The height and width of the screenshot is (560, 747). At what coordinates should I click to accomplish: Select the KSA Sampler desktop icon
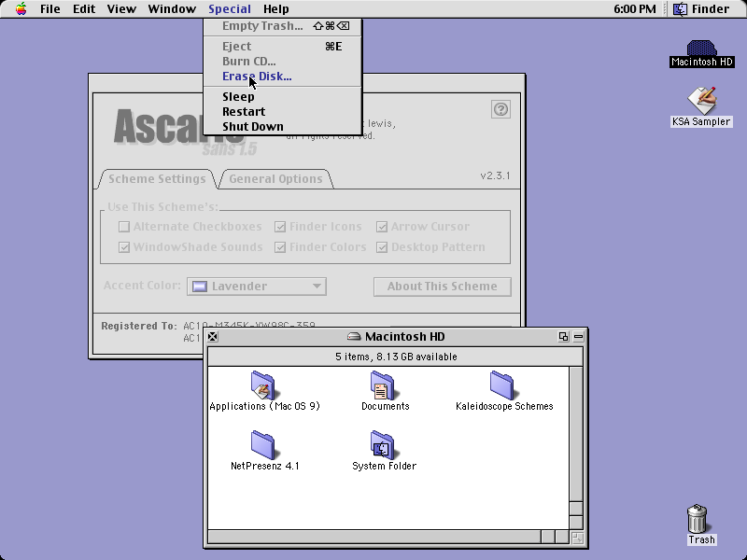[x=701, y=101]
